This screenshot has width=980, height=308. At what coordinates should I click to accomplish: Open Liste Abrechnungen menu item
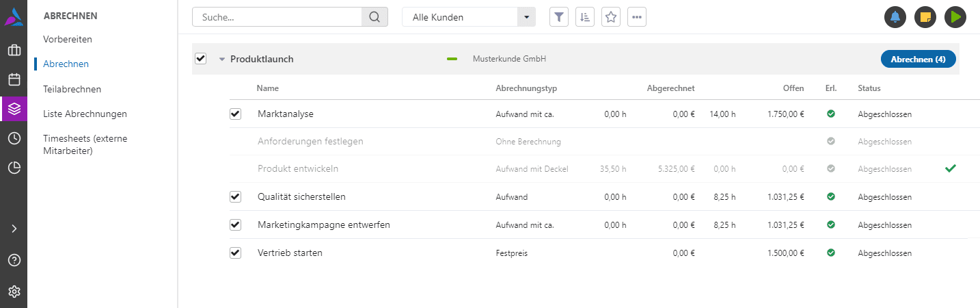(85, 114)
